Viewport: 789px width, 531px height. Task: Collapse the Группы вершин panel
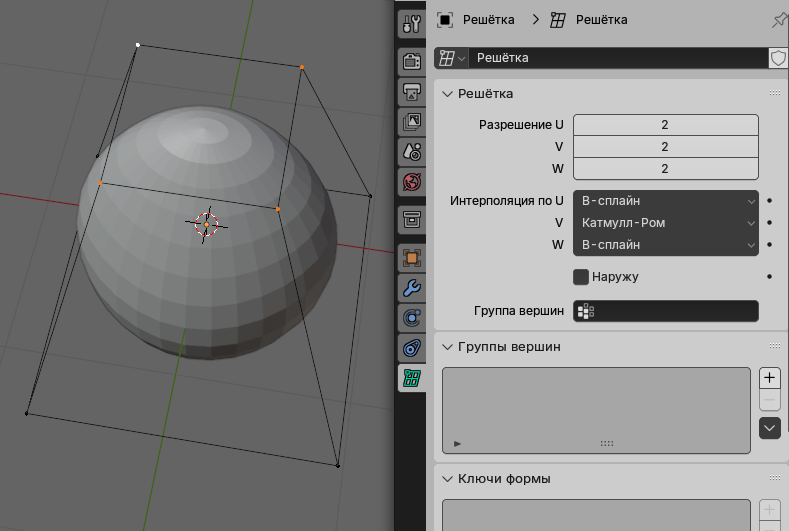pos(447,347)
